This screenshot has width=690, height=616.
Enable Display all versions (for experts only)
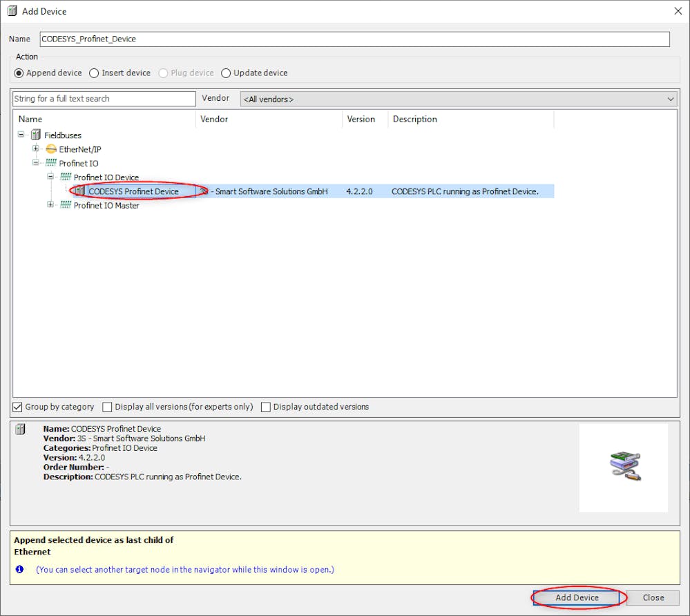click(x=107, y=407)
